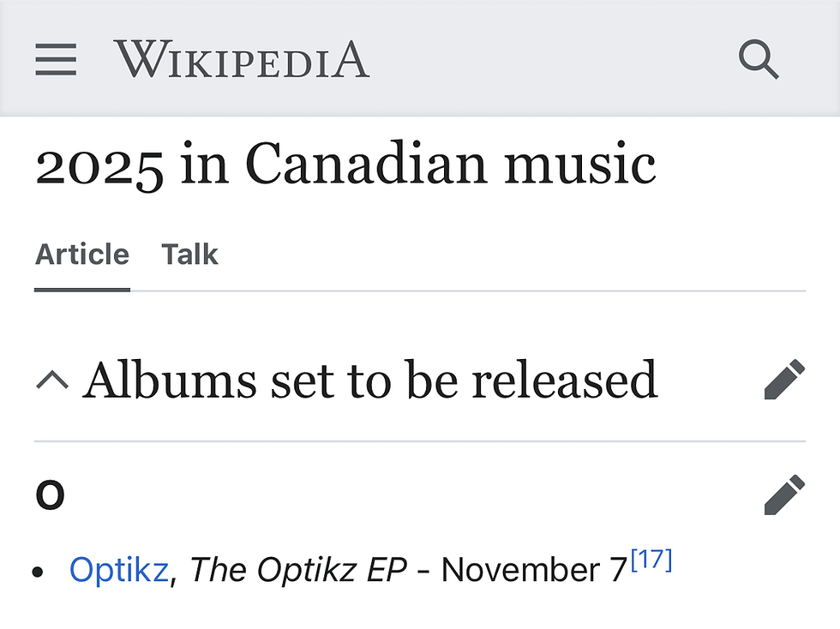Select the Article tab
Screen dimensions: 840x629
(x=81, y=254)
